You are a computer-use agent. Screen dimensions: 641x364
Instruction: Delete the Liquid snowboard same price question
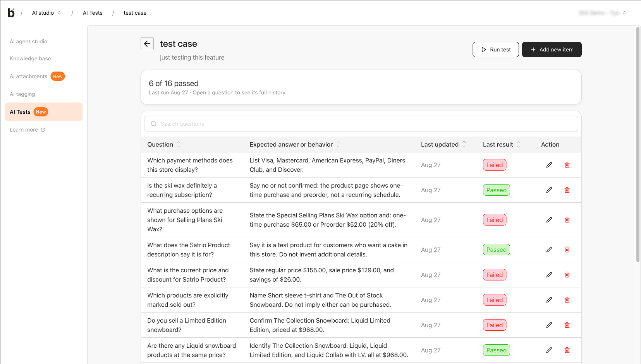tap(567, 350)
